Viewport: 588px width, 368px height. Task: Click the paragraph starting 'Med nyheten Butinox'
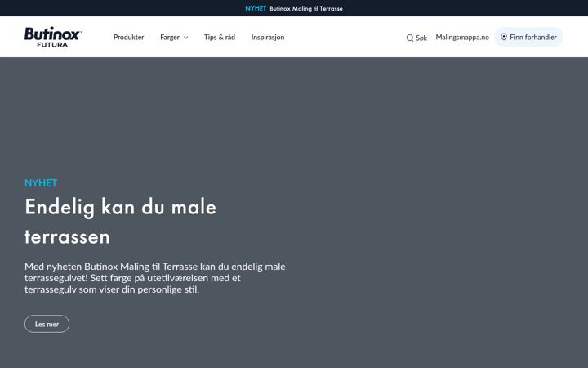(155, 278)
